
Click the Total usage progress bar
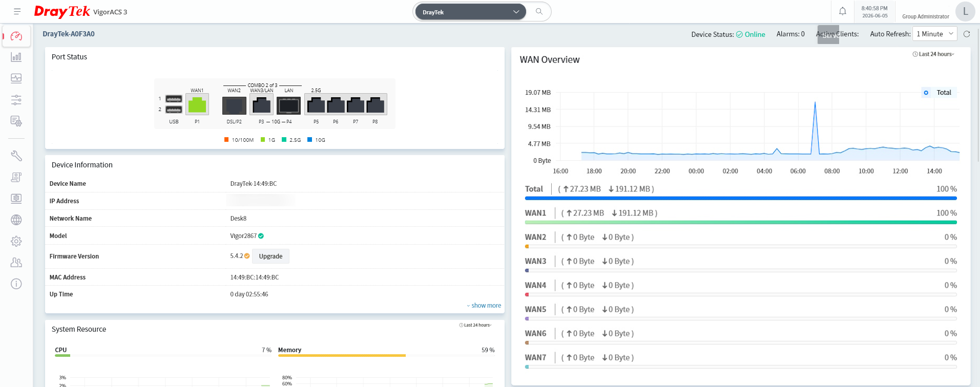(741, 198)
